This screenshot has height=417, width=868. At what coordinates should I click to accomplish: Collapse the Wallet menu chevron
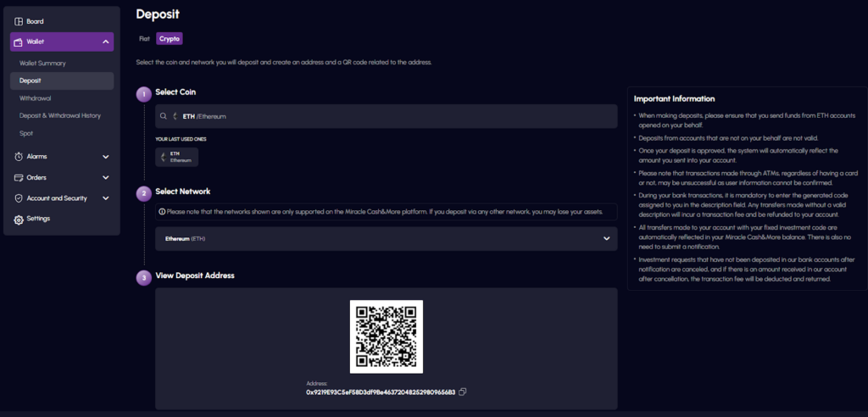(x=106, y=42)
